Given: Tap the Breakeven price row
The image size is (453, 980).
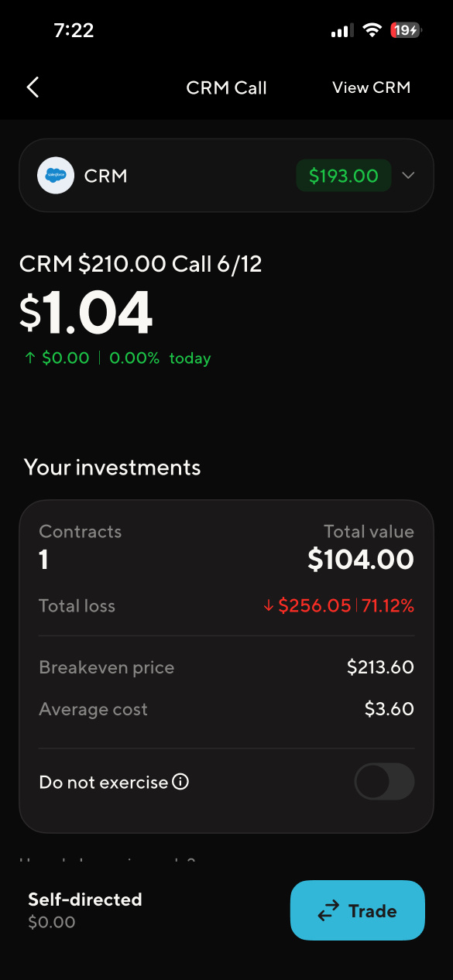Looking at the screenshot, I should tap(226, 667).
